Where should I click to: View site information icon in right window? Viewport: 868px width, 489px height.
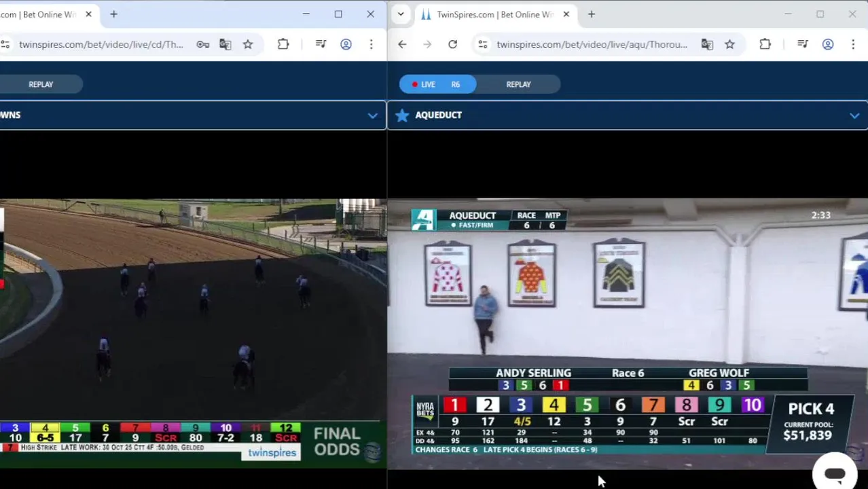(x=482, y=44)
